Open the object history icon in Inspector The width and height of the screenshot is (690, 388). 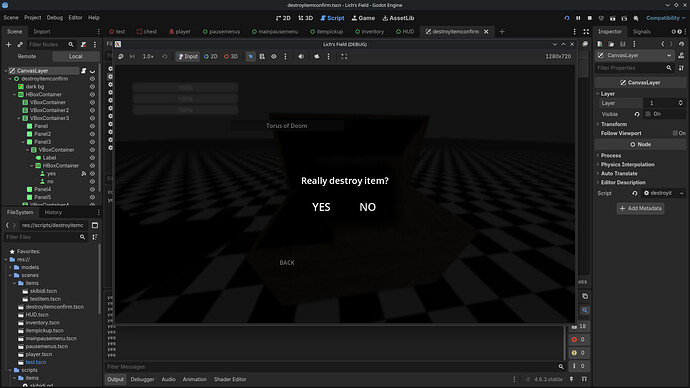point(681,44)
